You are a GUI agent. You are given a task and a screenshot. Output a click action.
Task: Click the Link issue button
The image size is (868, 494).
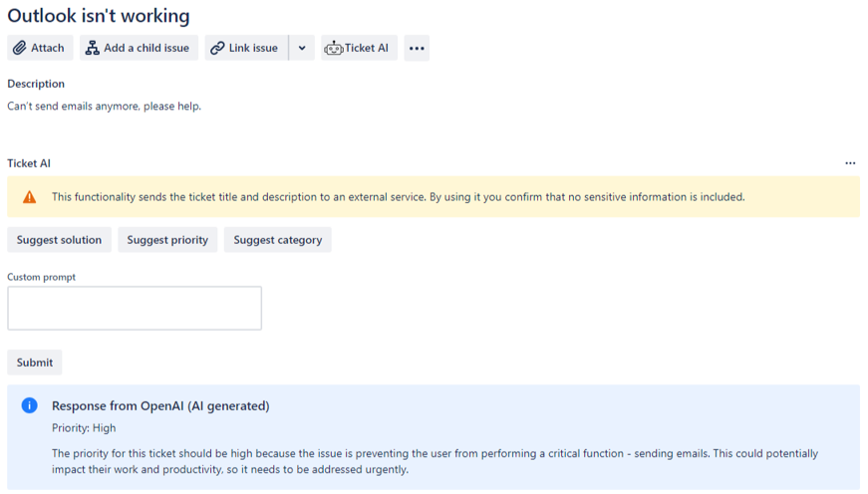245,48
